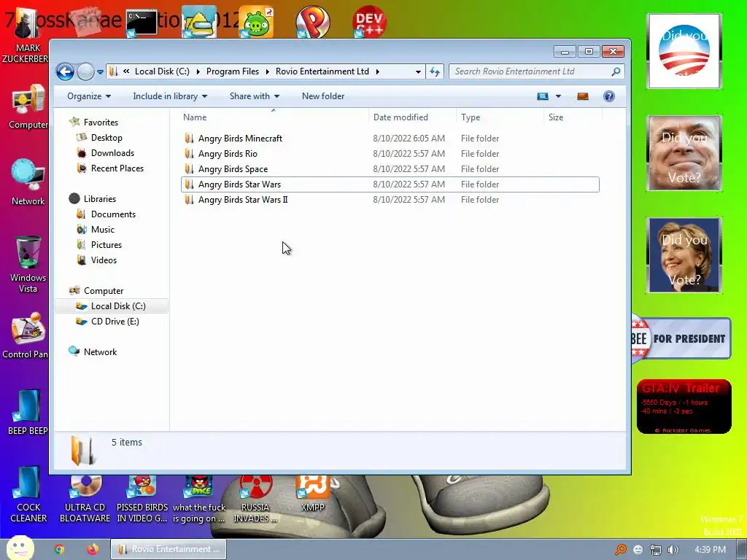The image size is (747, 560).
Task: Select the Network desktop icon
Action: tap(28, 182)
